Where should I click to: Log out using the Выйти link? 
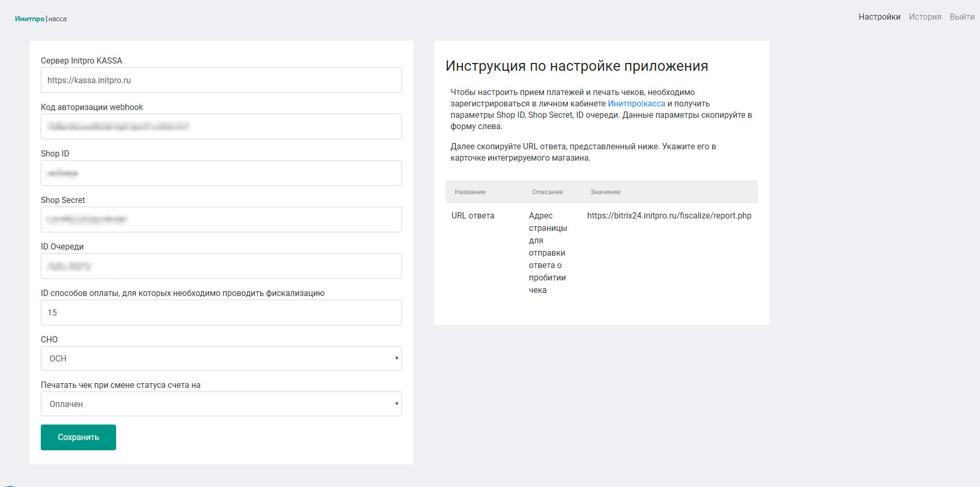point(962,17)
